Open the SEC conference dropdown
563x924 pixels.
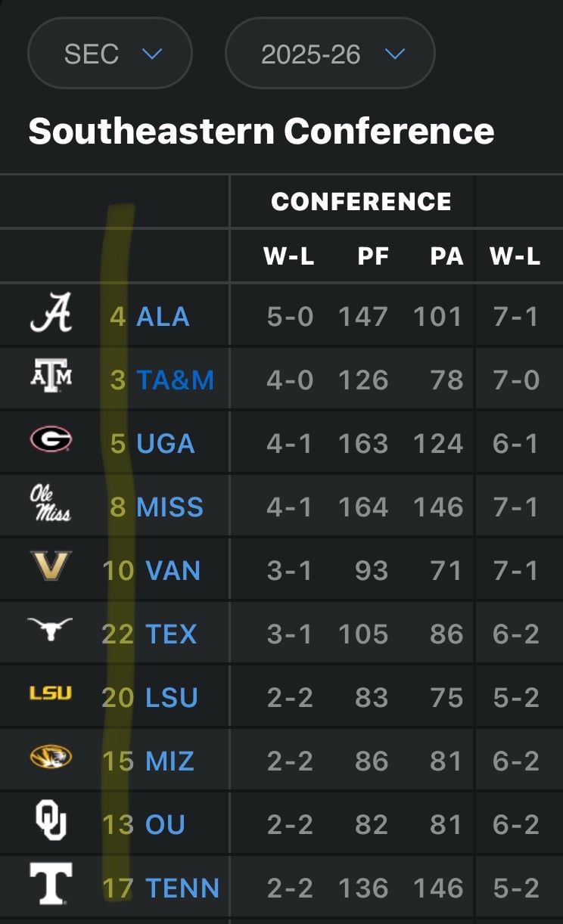pyautogui.click(x=110, y=54)
